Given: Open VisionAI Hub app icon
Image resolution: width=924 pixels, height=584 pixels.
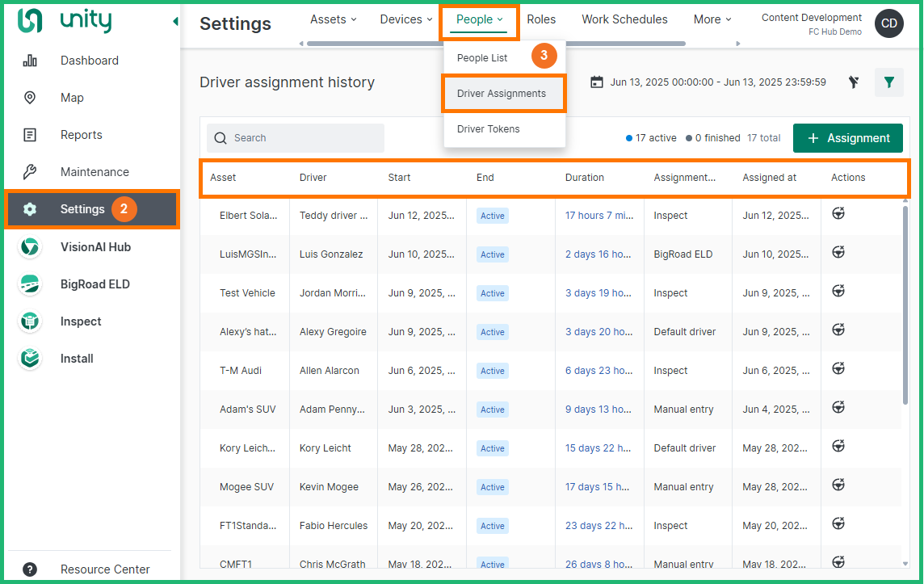Looking at the screenshot, I should (x=30, y=247).
